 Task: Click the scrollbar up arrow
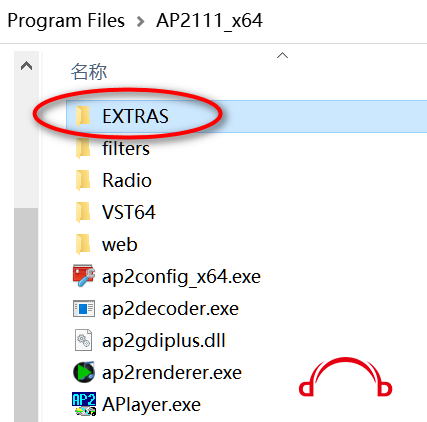click(26, 66)
